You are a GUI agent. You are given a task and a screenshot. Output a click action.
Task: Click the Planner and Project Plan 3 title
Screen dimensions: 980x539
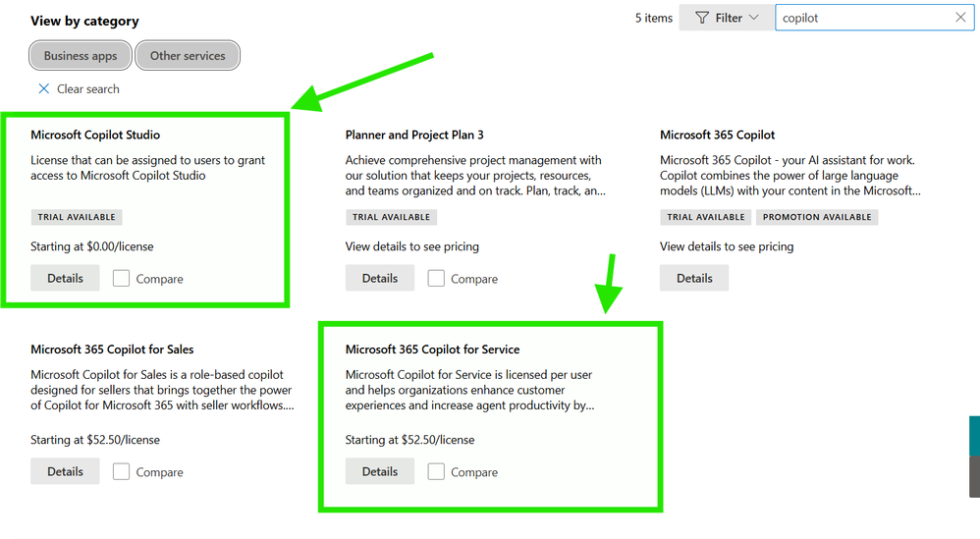tap(414, 135)
